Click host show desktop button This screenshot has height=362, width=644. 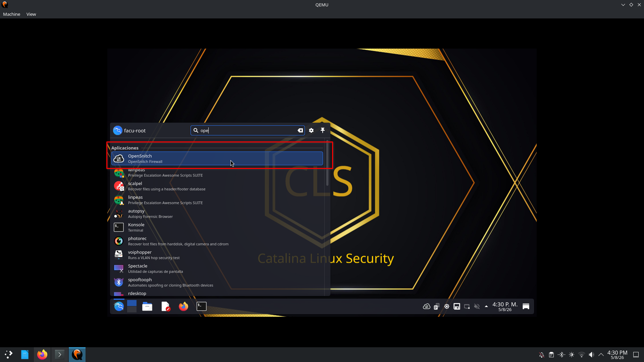[x=636, y=355]
